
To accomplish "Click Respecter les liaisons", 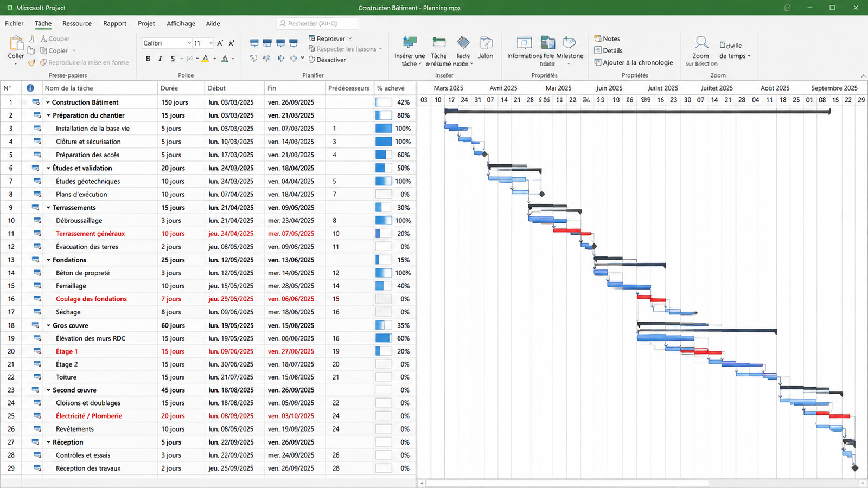I will (x=345, y=49).
